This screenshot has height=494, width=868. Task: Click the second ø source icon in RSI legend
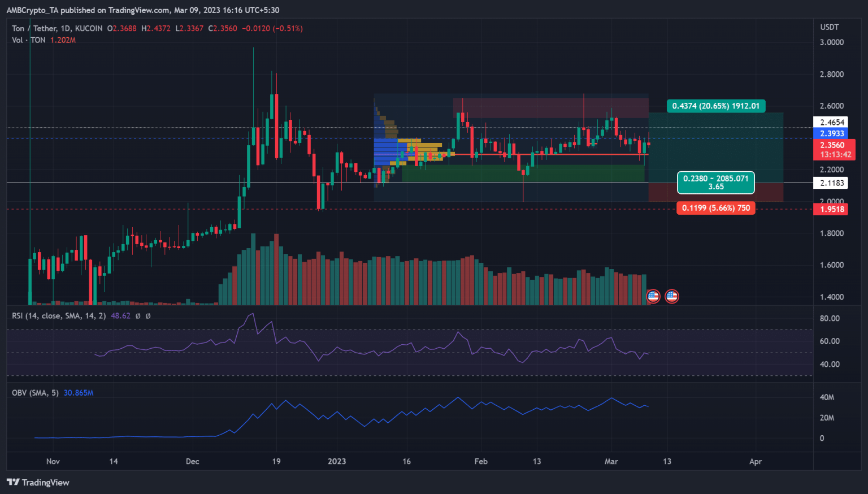[148, 316]
